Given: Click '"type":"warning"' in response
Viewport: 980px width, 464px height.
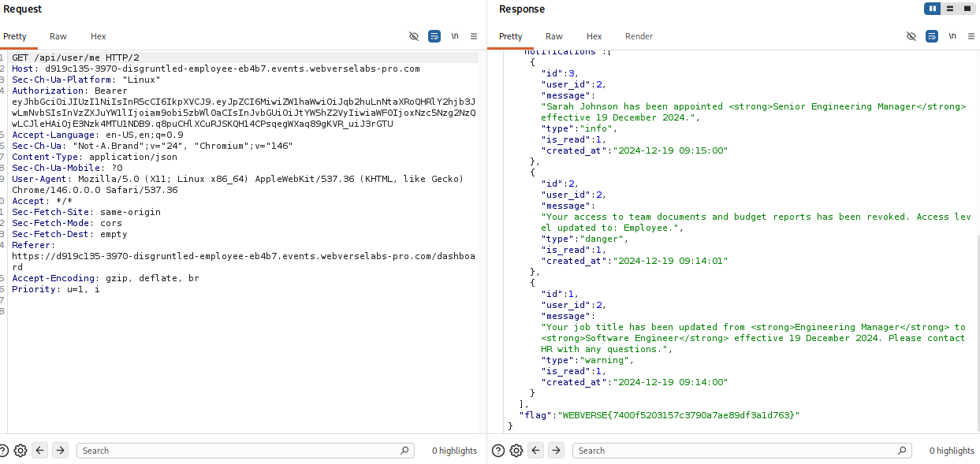Looking at the screenshot, I should coord(587,361).
